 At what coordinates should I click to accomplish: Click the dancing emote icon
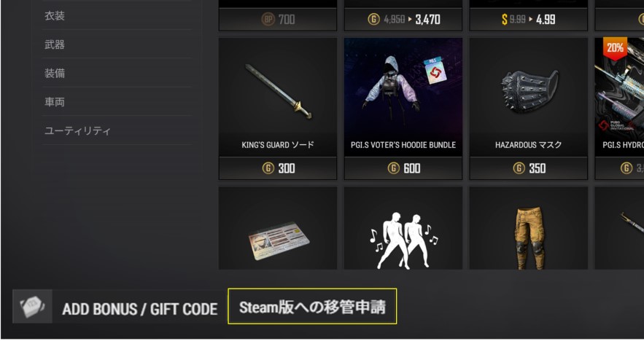coord(403,240)
